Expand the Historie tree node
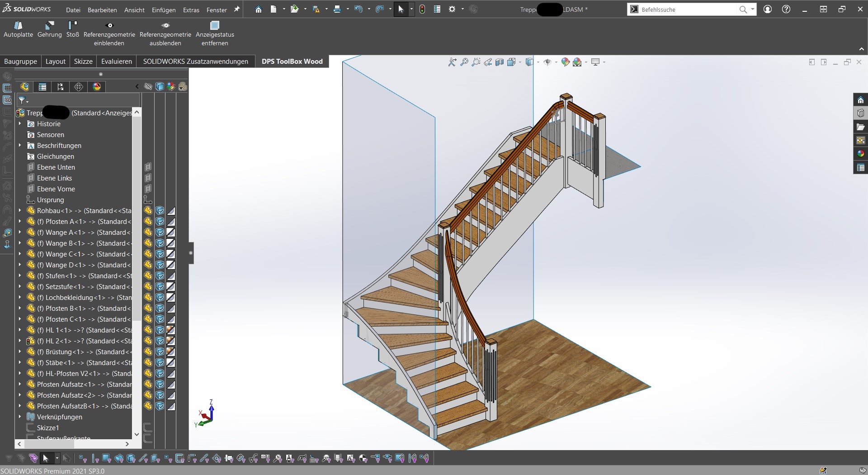This screenshot has width=868, height=475. [x=20, y=123]
